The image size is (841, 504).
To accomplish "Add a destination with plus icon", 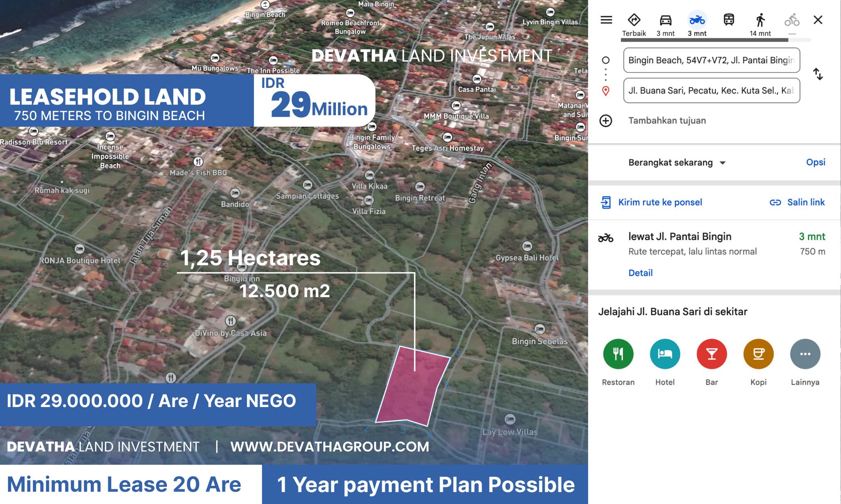I will 606,121.
